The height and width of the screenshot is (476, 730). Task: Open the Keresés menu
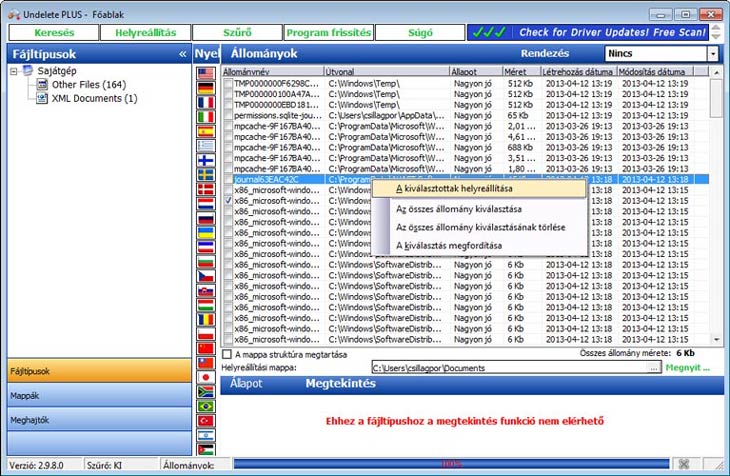(54, 33)
